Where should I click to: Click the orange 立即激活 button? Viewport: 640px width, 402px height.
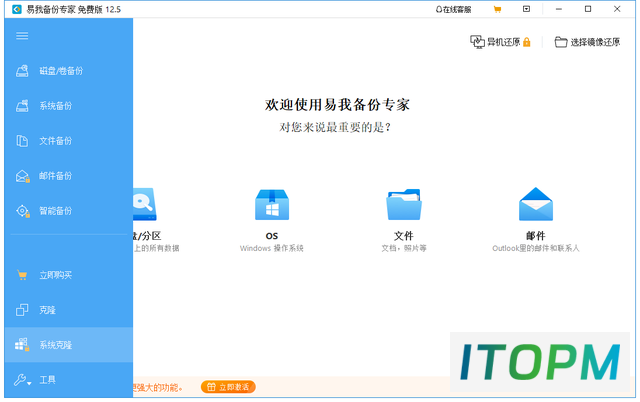click(228, 387)
